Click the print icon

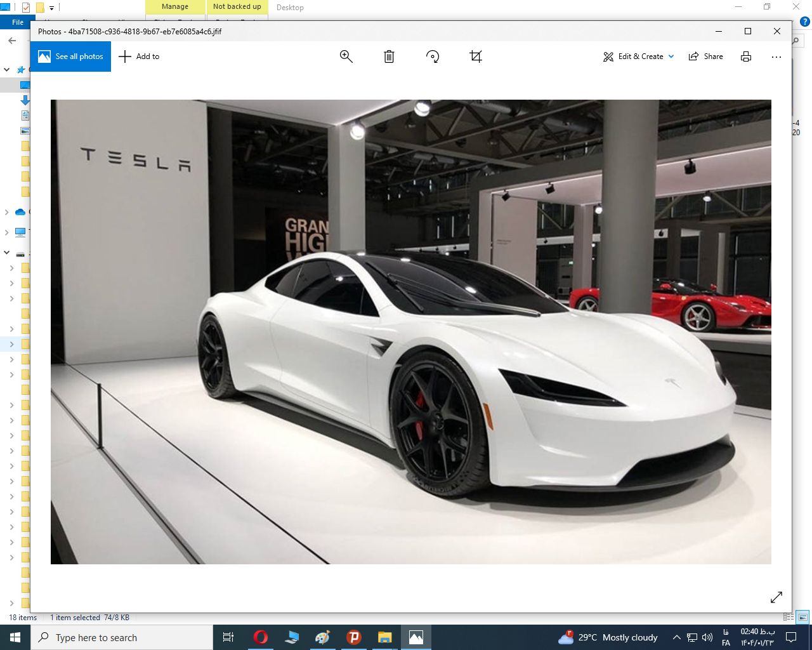(x=746, y=56)
